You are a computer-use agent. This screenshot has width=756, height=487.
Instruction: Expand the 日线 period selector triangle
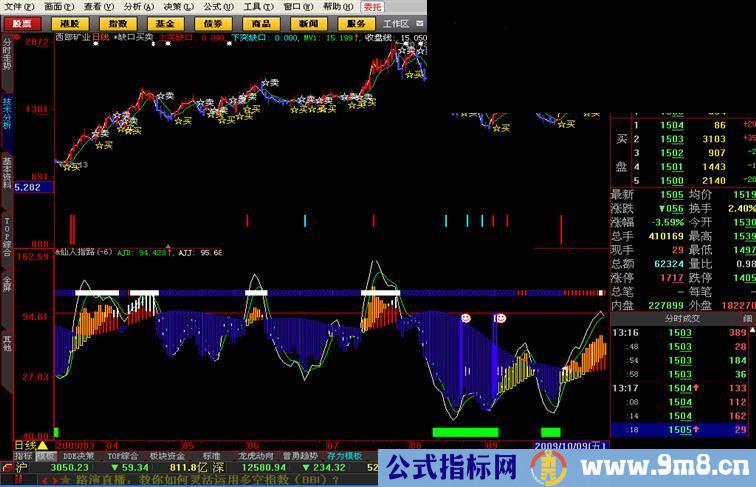42,445
